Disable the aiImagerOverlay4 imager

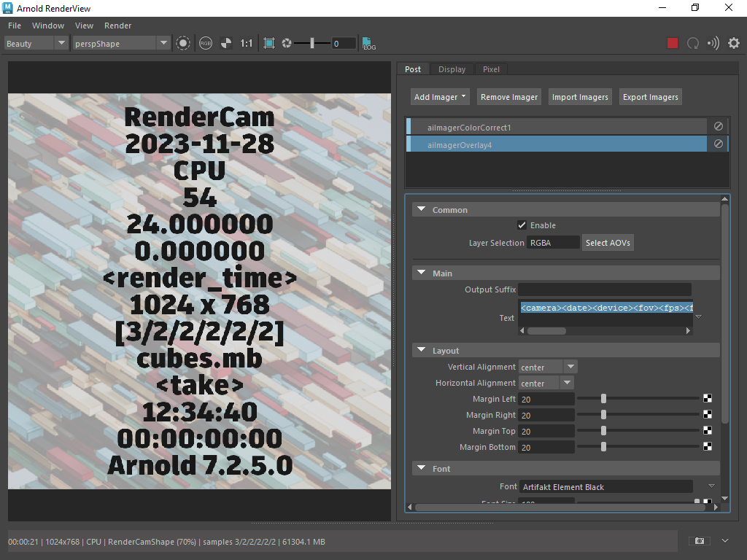click(x=718, y=144)
